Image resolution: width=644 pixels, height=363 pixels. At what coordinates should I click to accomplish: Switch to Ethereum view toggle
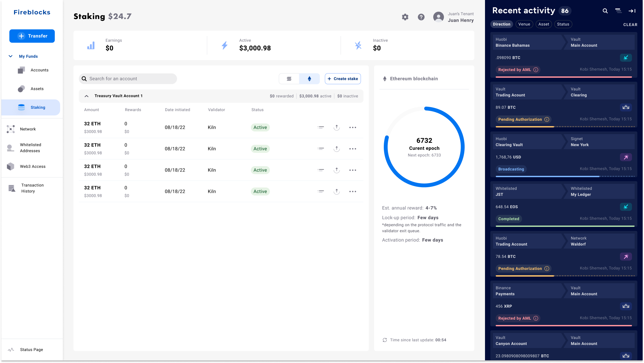tap(309, 79)
